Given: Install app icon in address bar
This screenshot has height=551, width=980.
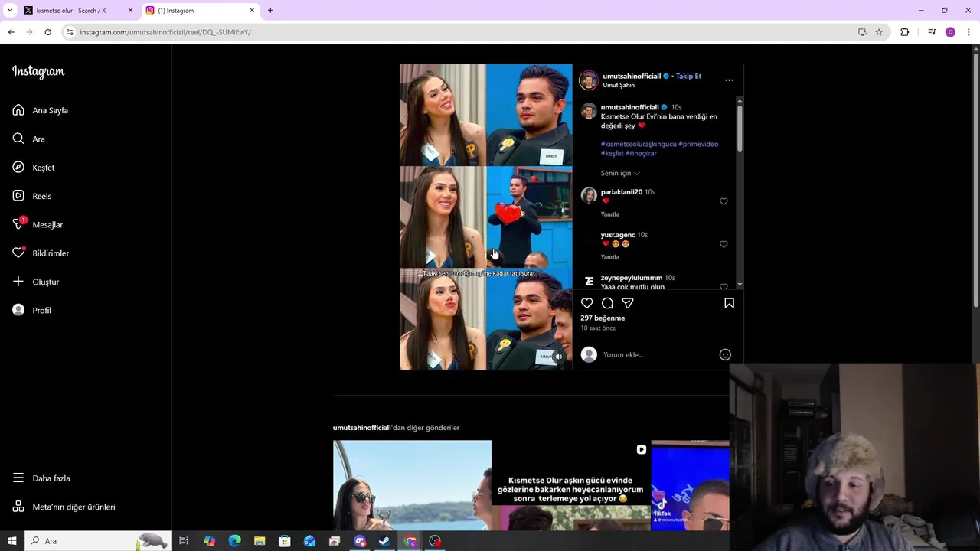Looking at the screenshot, I should (862, 32).
